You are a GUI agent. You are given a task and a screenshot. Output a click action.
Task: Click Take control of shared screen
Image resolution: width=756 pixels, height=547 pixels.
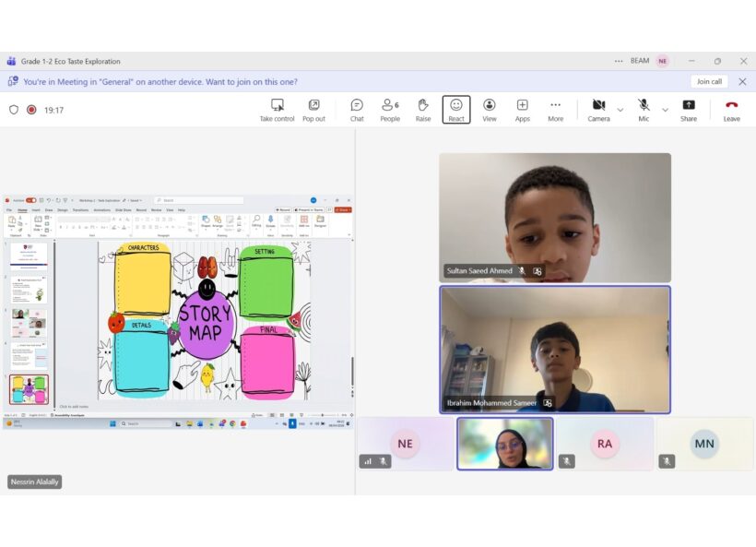click(277, 109)
